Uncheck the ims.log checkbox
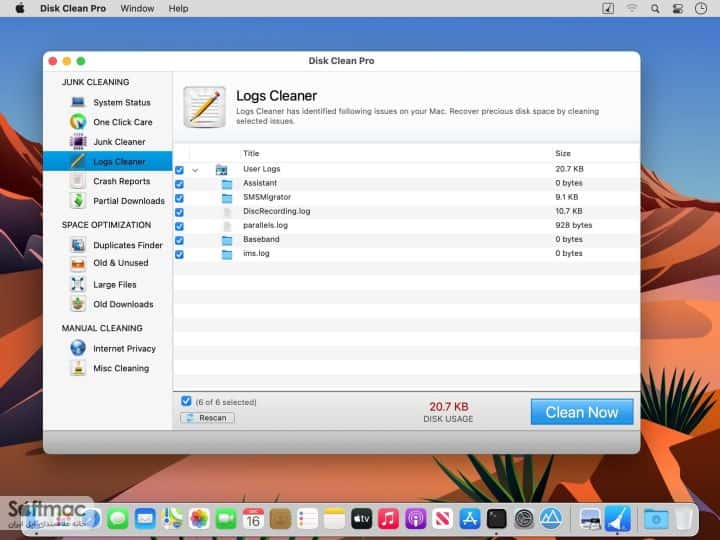 pos(180,254)
